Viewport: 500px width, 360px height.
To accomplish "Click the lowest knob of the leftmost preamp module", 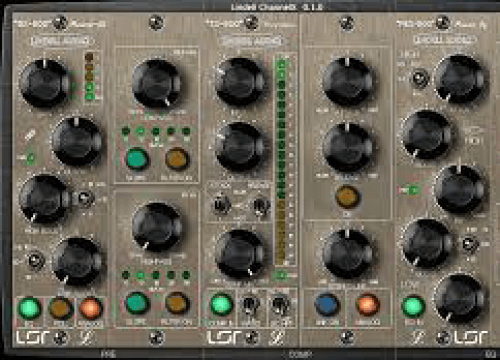I will [x=77, y=261].
